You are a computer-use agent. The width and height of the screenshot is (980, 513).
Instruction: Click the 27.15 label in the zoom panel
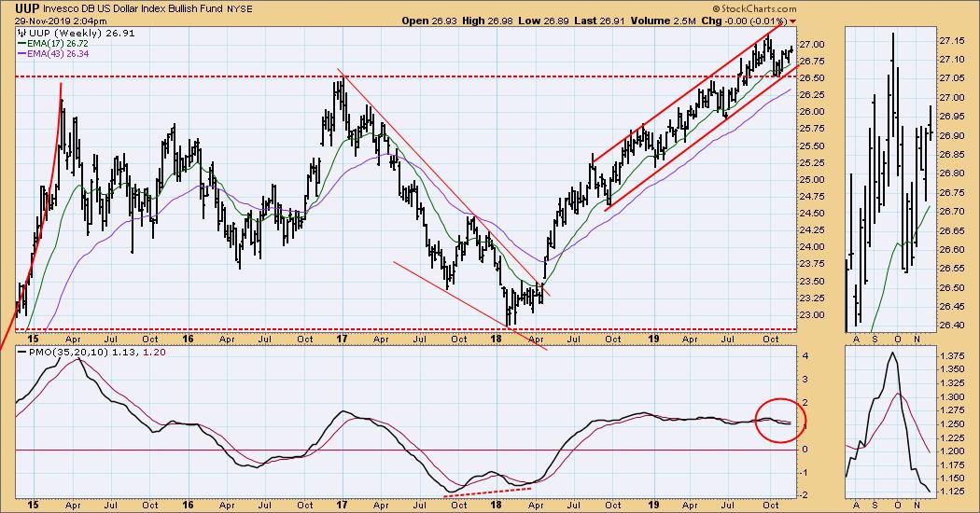click(951, 41)
